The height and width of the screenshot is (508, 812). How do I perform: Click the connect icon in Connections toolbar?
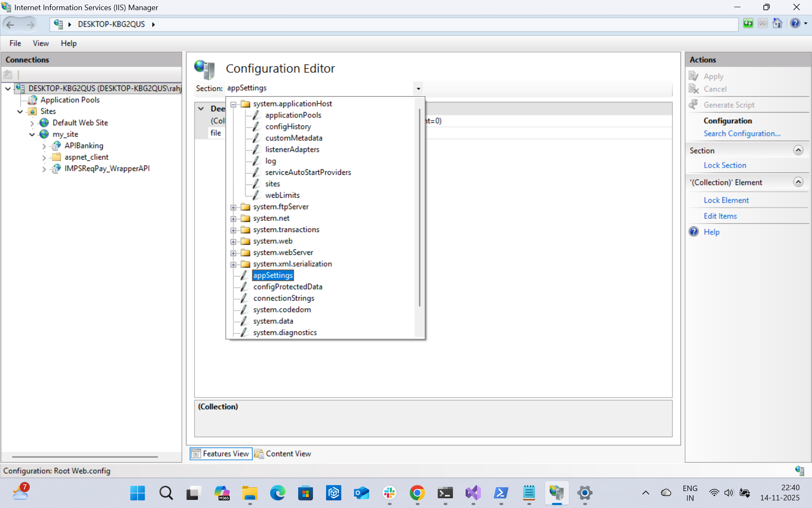click(x=8, y=75)
